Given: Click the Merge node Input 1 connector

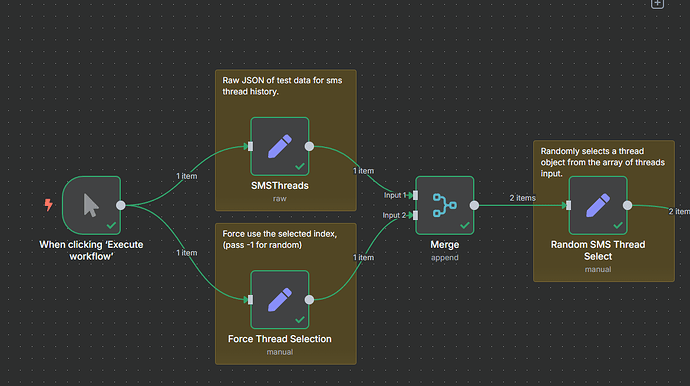Looking at the screenshot, I should click(x=415, y=195).
